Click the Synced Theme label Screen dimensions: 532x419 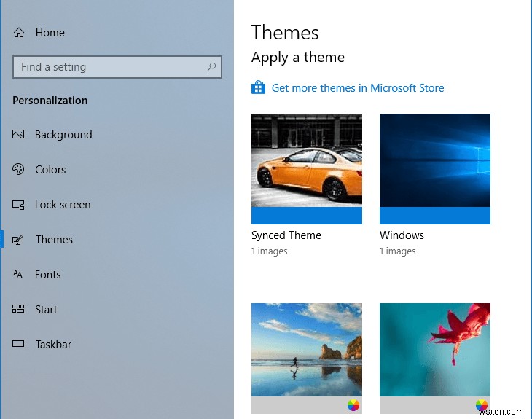click(x=286, y=235)
